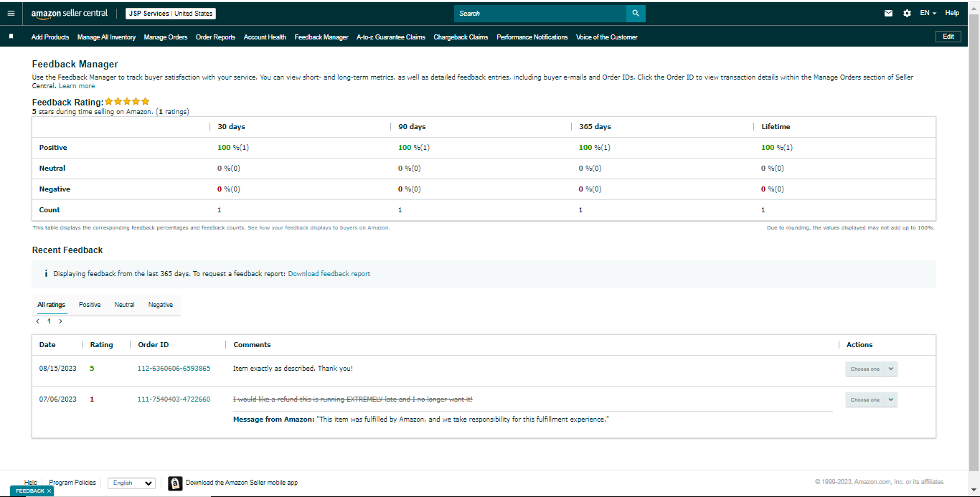Open Performance Notifications

coord(532,37)
